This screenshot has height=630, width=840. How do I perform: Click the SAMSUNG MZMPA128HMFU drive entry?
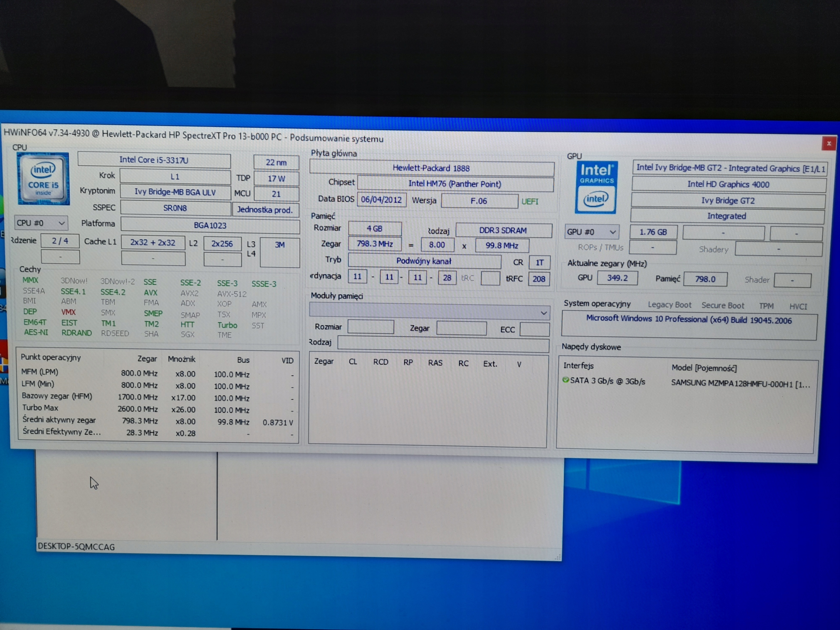click(741, 384)
